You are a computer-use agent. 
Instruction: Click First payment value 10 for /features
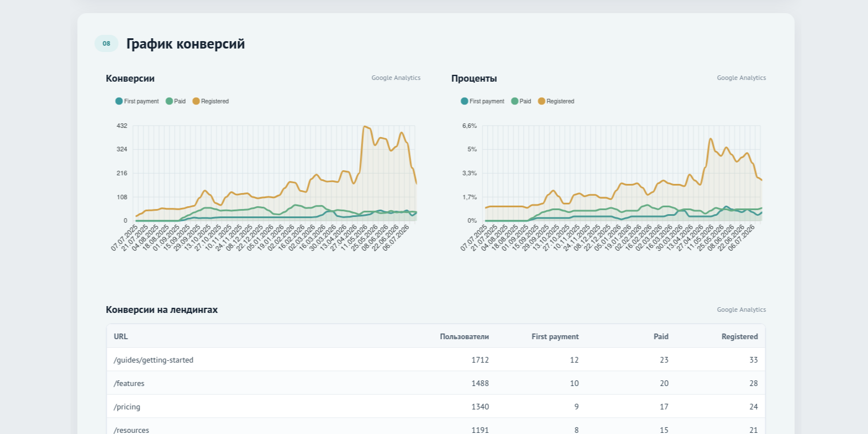pos(574,383)
